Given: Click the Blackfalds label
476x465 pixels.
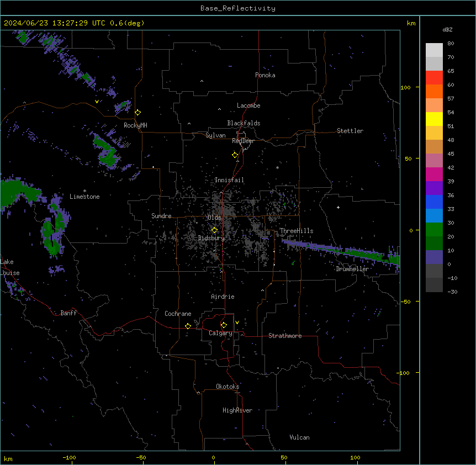Looking at the screenshot, I should click(244, 123).
